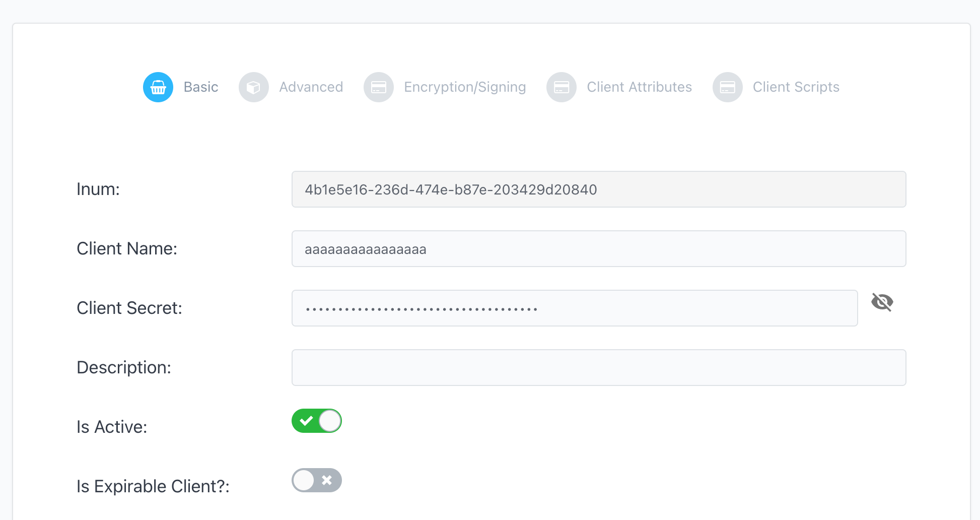
Task: Click the checkmark inside the Is Active switch
Action: pos(306,421)
